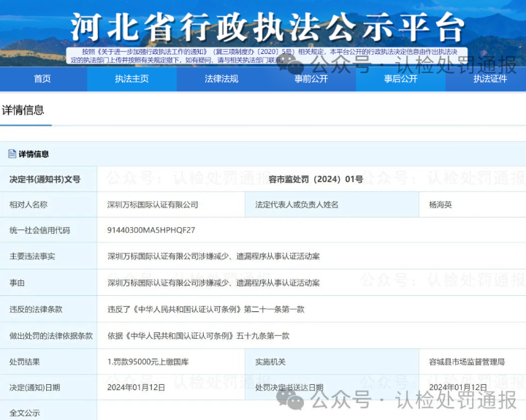Select company name 深圳万标国际认证有限公司
The width and height of the screenshot is (526, 420).
(x=153, y=205)
